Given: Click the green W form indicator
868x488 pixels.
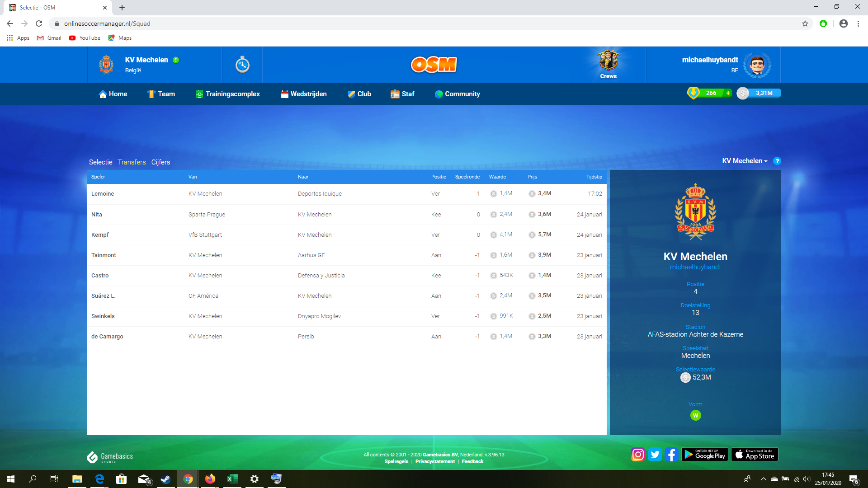Looking at the screenshot, I should [x=695, y=415].
